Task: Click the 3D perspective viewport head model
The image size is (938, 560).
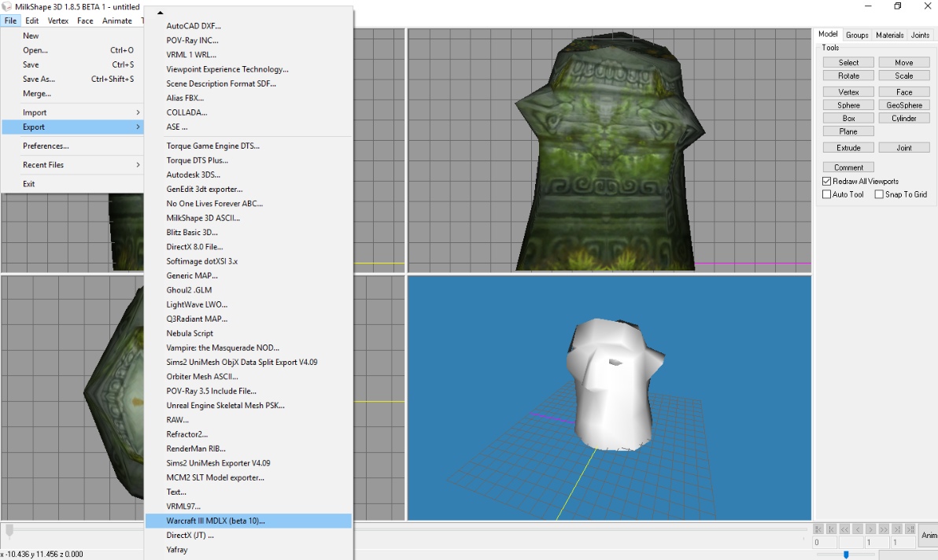Action: click(615, 384)
